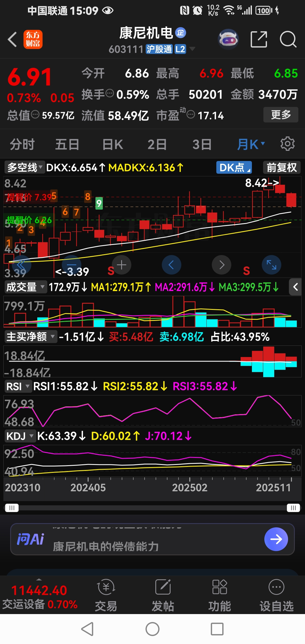Tap the Android home navigation button
The width and height of the screenshot is (305, 644).
coord(152,629)
